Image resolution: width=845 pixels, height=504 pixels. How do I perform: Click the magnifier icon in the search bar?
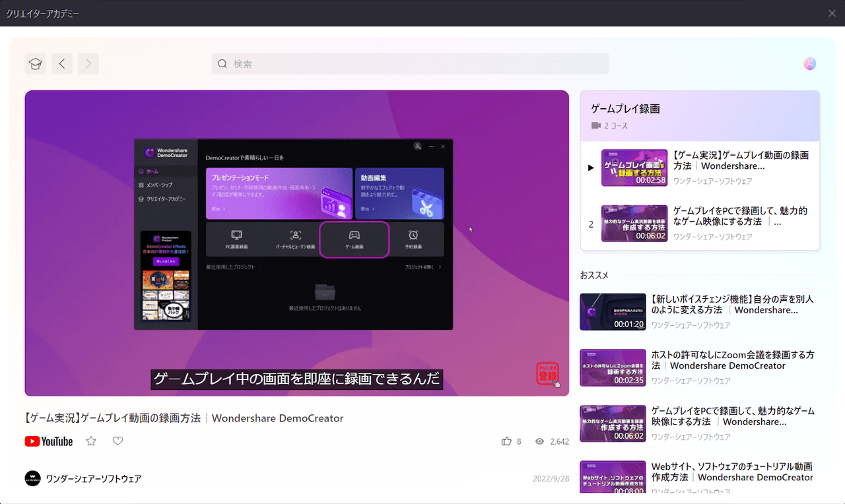(x=222, y=64)
